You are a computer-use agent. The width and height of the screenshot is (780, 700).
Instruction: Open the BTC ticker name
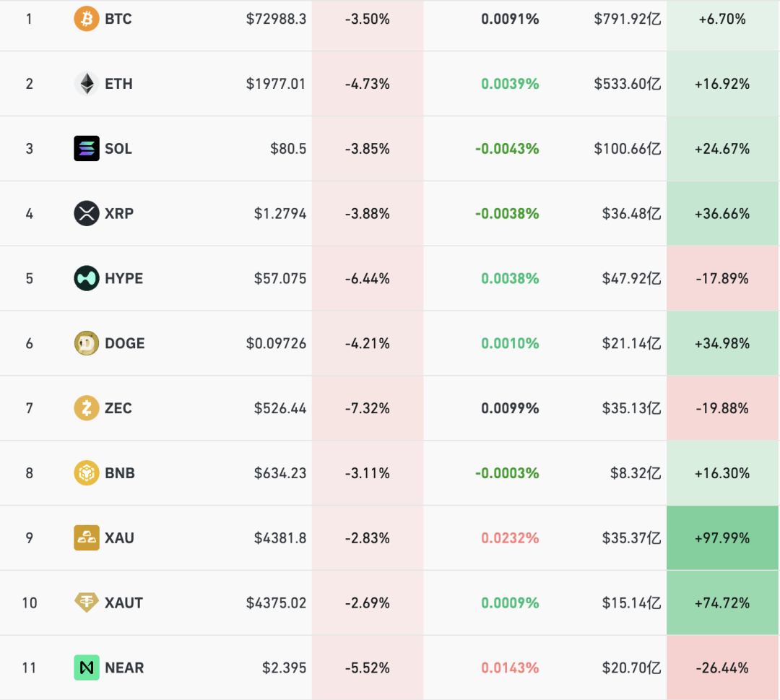click(118, 19)
